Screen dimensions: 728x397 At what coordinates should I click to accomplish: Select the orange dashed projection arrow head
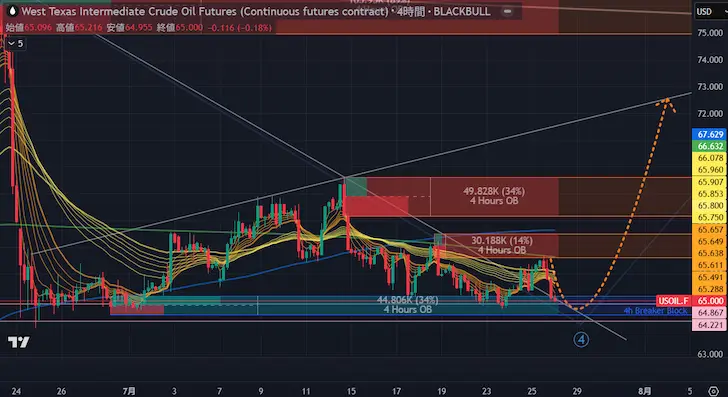pos(666,105)
